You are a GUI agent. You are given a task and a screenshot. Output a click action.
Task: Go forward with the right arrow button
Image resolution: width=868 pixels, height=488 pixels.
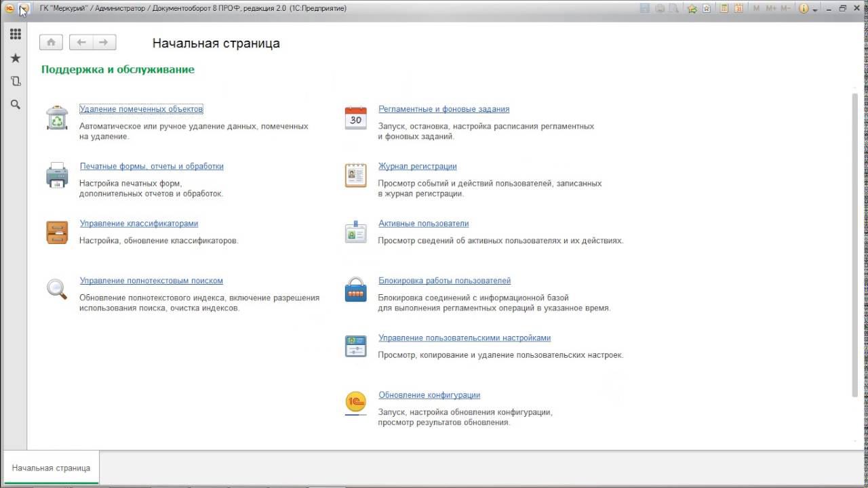point(104,42)
